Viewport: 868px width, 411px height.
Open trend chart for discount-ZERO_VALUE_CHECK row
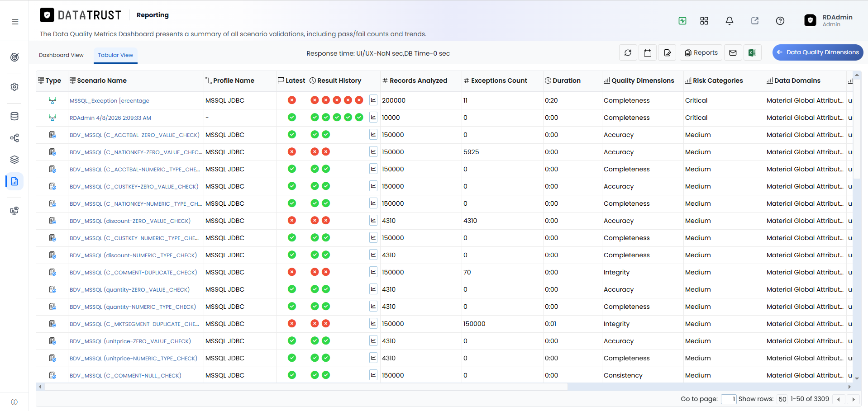click(373, 220)
